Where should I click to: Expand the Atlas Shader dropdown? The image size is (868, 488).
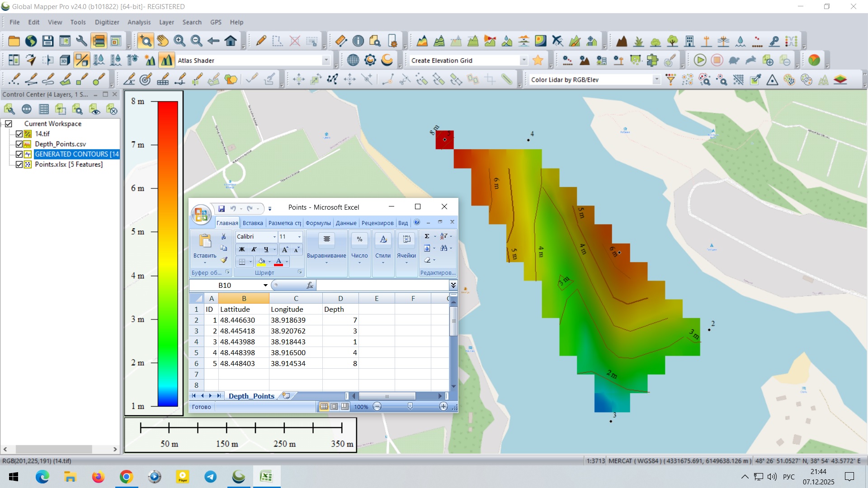326,60
